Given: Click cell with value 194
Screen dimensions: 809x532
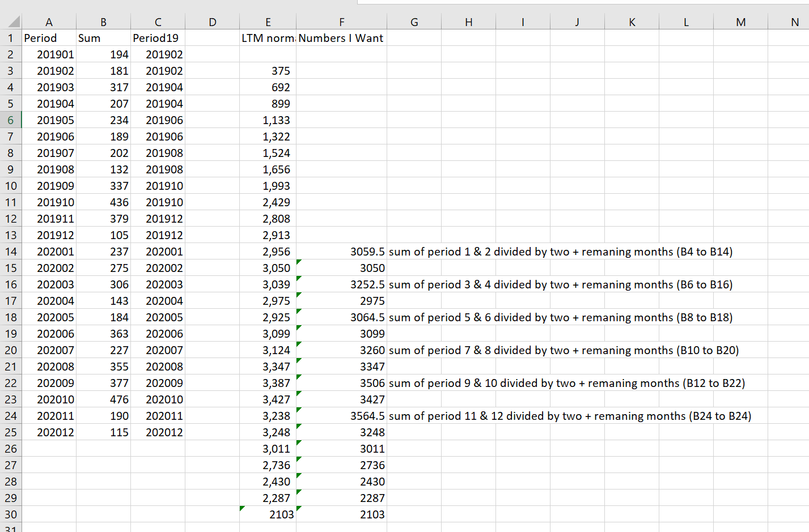Looking at the screenshot, I should click(103, 54).
